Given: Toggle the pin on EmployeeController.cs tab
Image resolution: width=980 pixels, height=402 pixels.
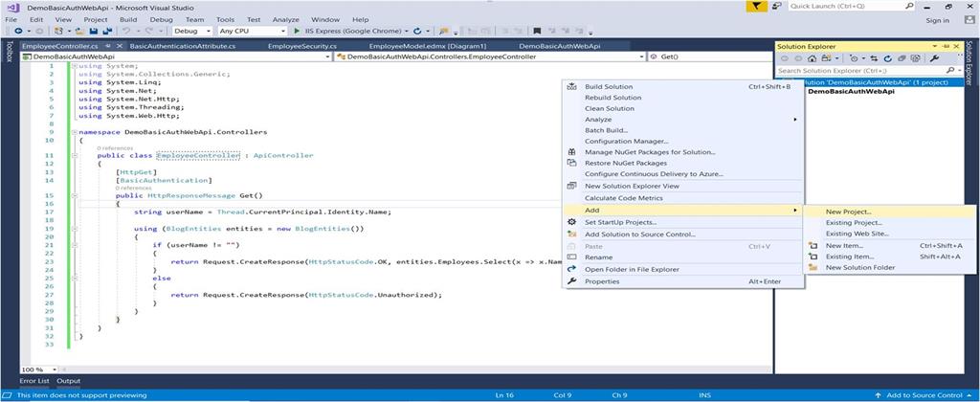Looking at the screenshot, I should pos(108,46).
